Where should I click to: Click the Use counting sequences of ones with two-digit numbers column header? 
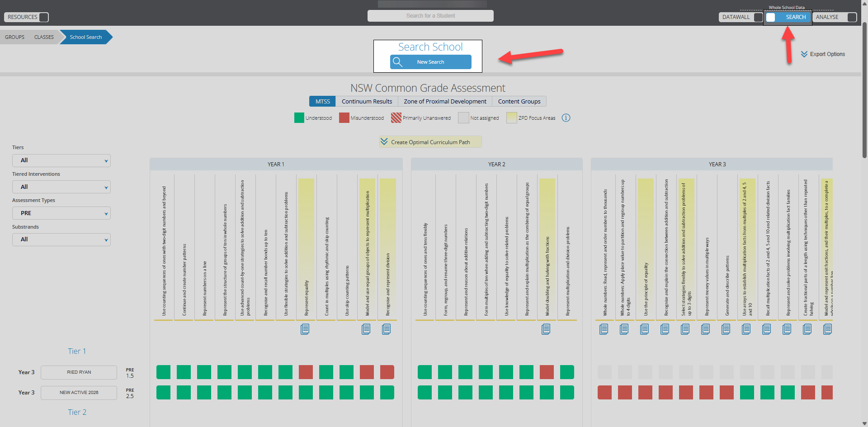pos(164,250)
